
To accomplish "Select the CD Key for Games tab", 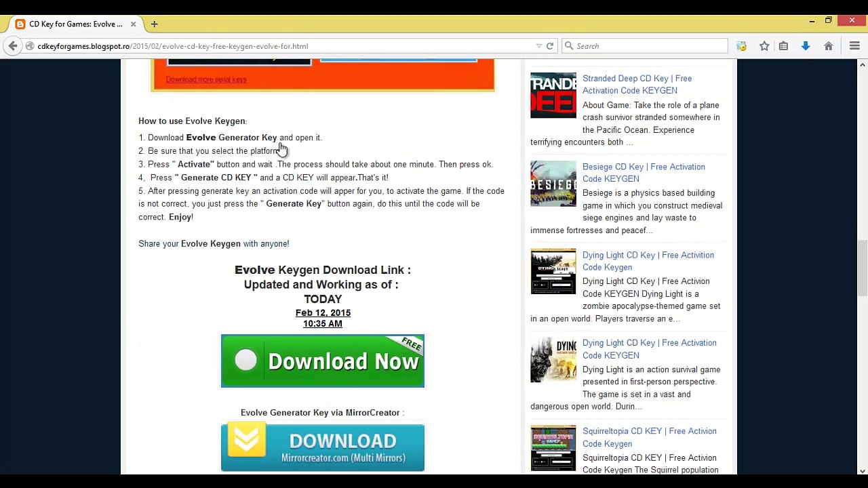I will (x=76, y=24).
